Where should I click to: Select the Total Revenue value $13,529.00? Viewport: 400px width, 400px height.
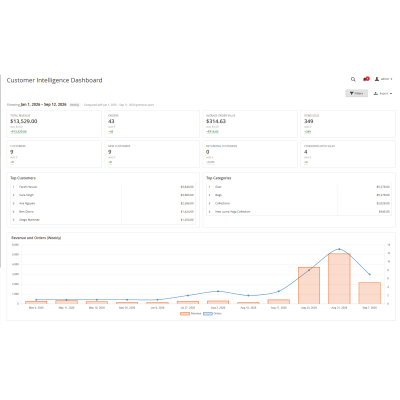coord(24,121)
